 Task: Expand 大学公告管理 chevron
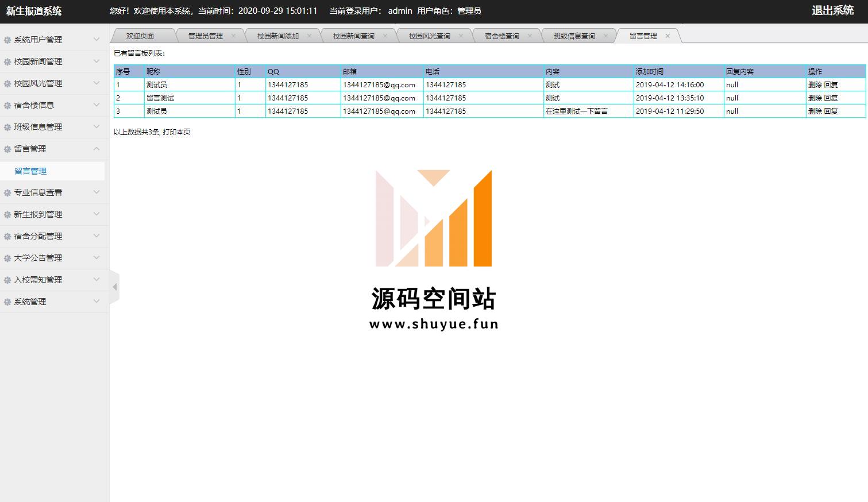tap(97, 257)
